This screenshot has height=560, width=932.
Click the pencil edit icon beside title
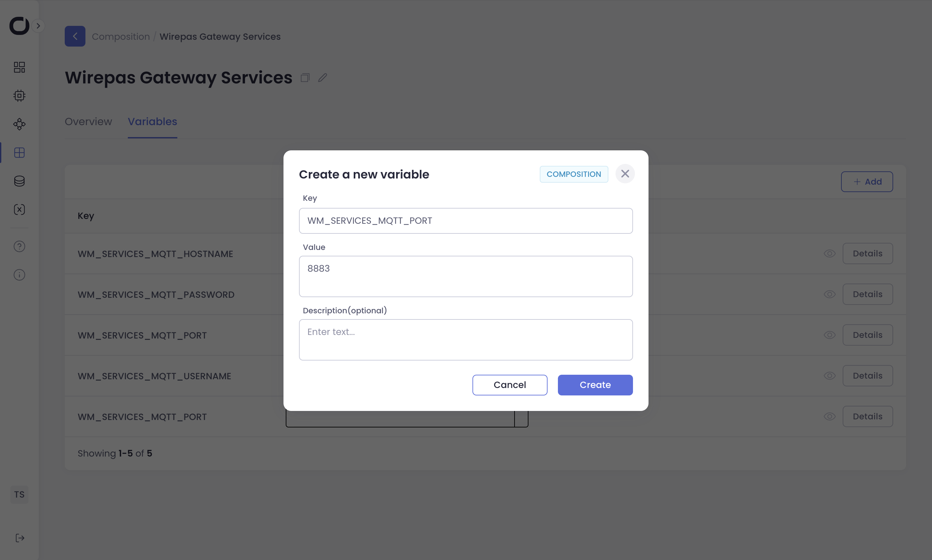tap(323, 78)
